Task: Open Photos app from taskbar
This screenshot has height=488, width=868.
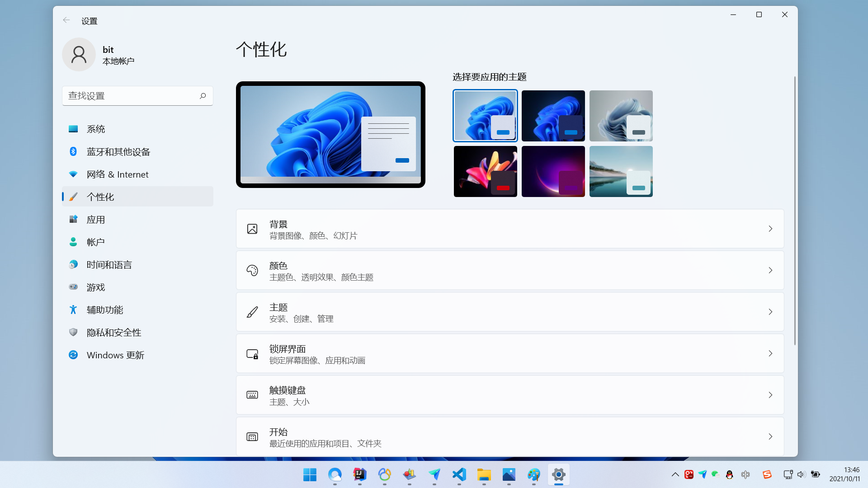Action: (x=509, y=474)
